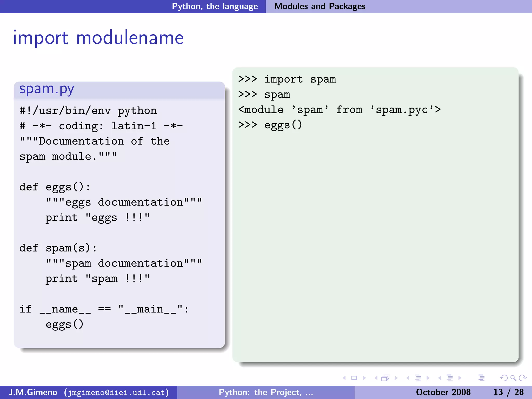Click the next subsection arrow
The height and width of the screenshot is (399, 532).
coord(428,378)
